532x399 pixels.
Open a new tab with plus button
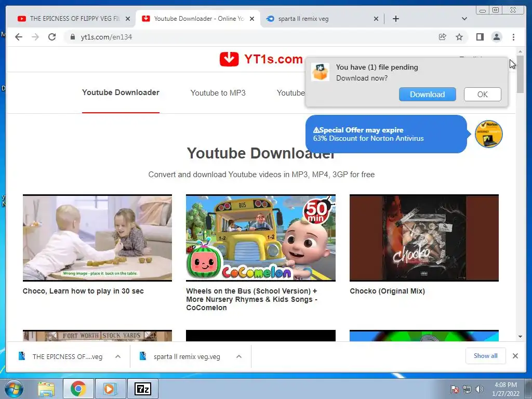click(x=395, y=19)
